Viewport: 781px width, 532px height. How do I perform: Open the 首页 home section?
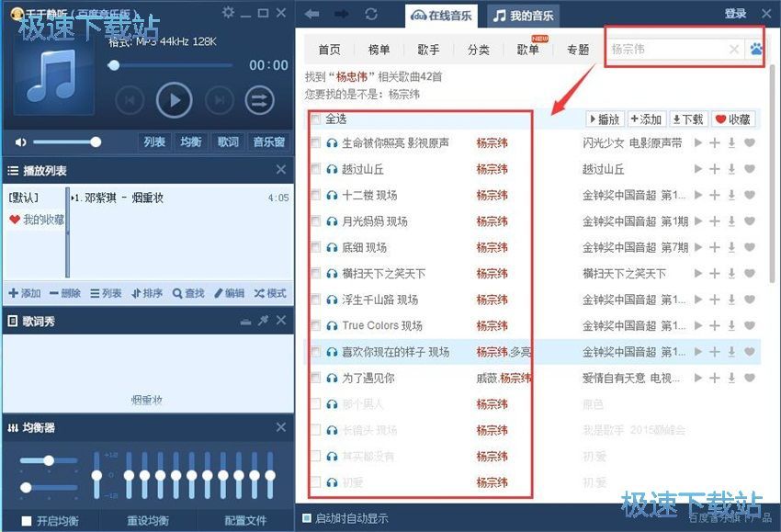329,50
